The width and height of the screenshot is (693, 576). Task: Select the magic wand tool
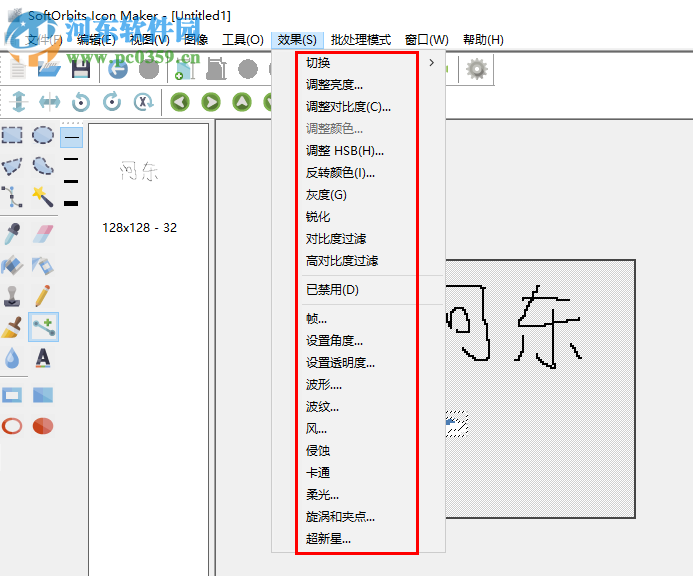click(43, 197)
